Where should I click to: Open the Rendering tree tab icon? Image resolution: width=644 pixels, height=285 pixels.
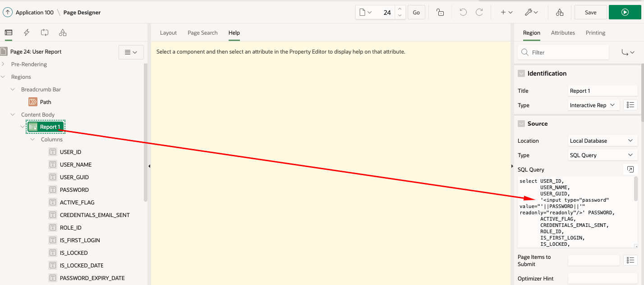coord(9,32)
